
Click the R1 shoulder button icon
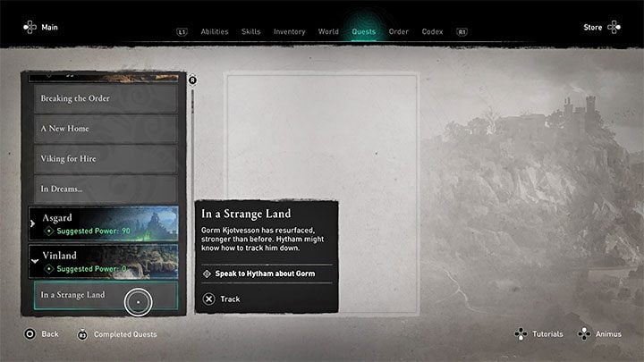462,32
